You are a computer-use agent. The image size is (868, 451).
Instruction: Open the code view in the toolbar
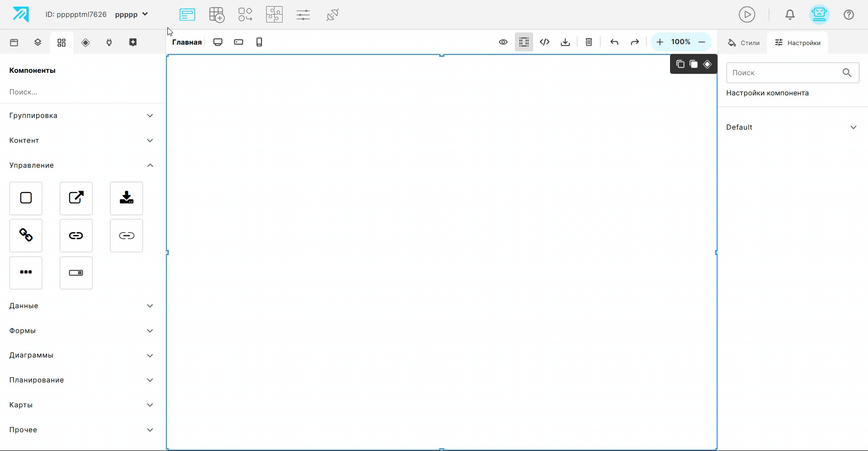[544, 42]
